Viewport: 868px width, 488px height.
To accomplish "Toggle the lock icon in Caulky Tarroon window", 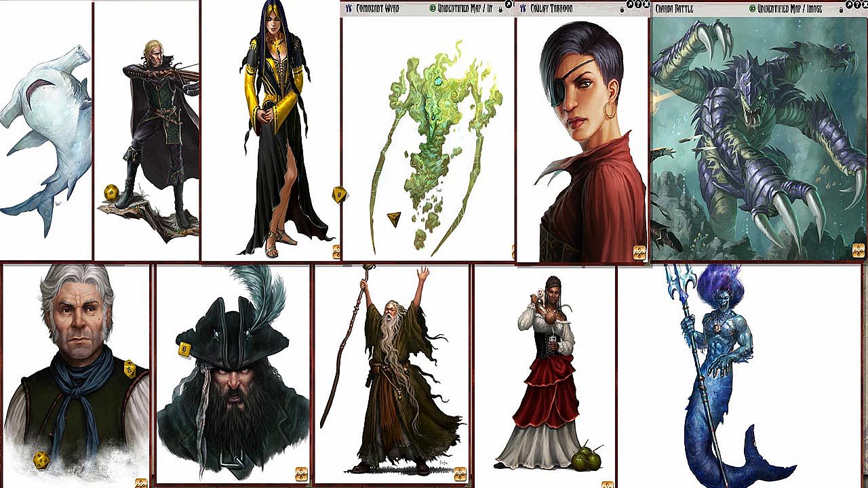I will pos(623,9).
